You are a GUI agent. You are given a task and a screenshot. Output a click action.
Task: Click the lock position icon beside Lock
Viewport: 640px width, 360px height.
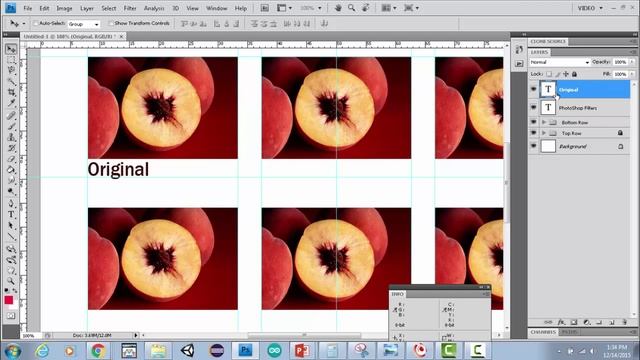point(566,74)
